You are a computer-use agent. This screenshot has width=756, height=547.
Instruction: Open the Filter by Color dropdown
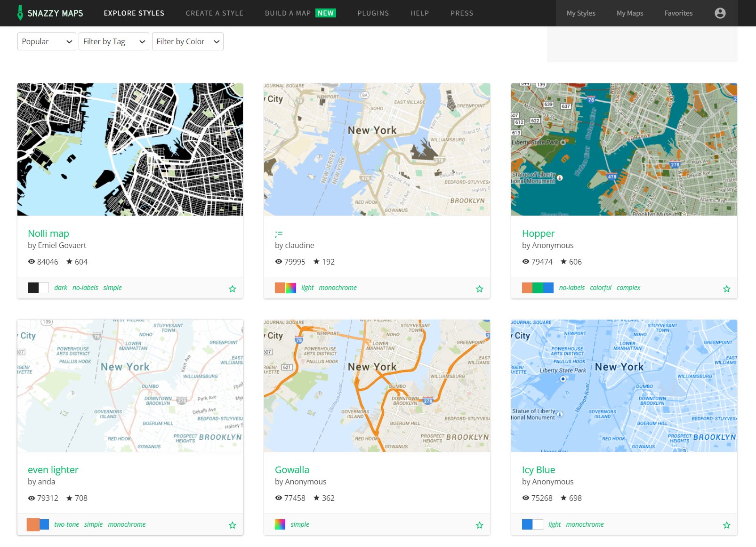[x=188, y=41]
